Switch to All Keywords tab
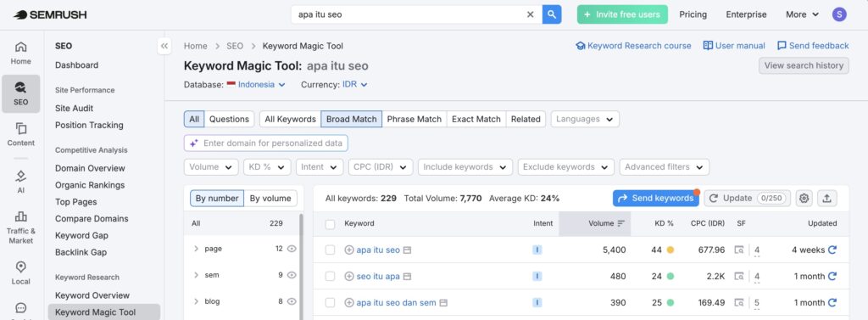The image size is (868, 320). 290,119
